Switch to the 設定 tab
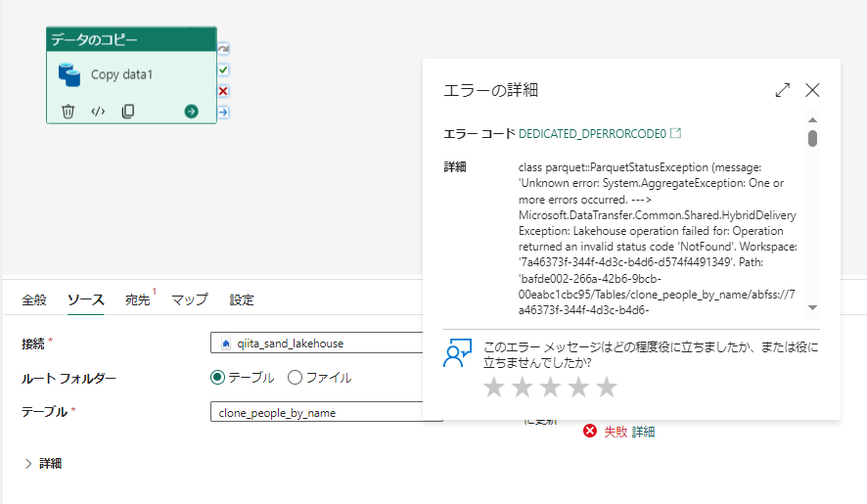Viewport: 867px width, 504px height. tap(242, 299)
